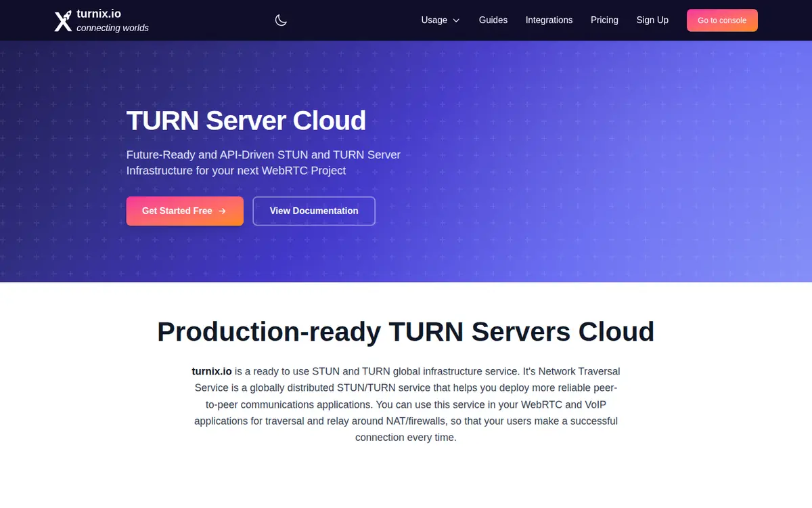Image resolution: width=812 pixels, height=508 pixels.
Task: Click the "TURN Server Cloud" hero heading
Action: pyautogui.click(x=246, y=121)
